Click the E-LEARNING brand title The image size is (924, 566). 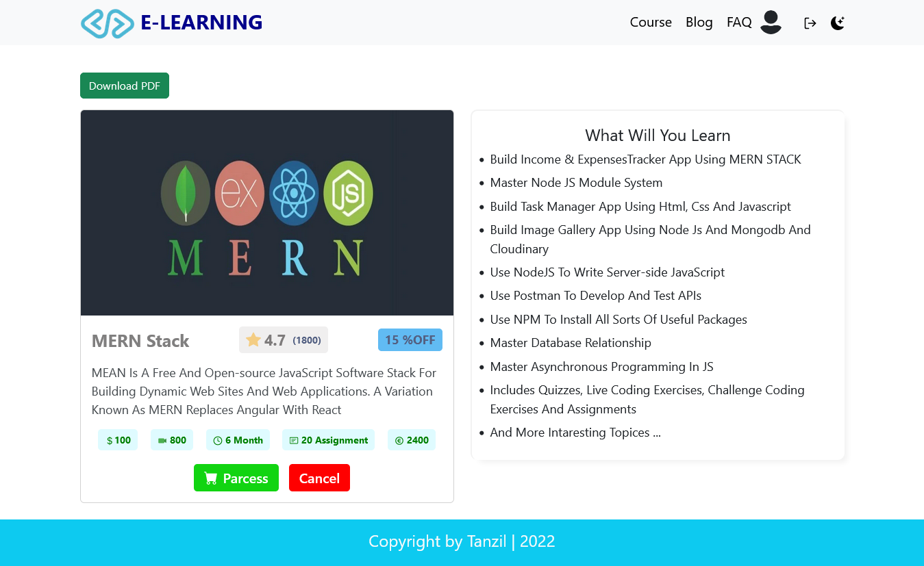201,23
